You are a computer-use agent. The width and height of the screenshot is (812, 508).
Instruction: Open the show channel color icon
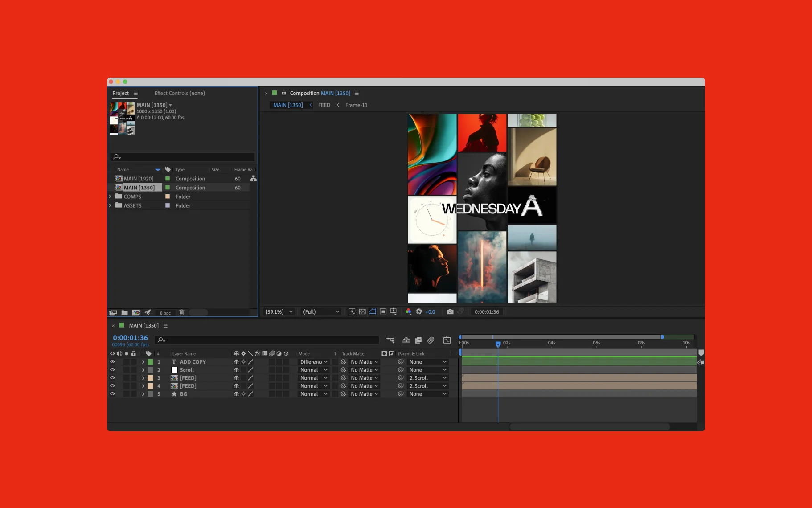pyautogui.click(x=408, y=312)
